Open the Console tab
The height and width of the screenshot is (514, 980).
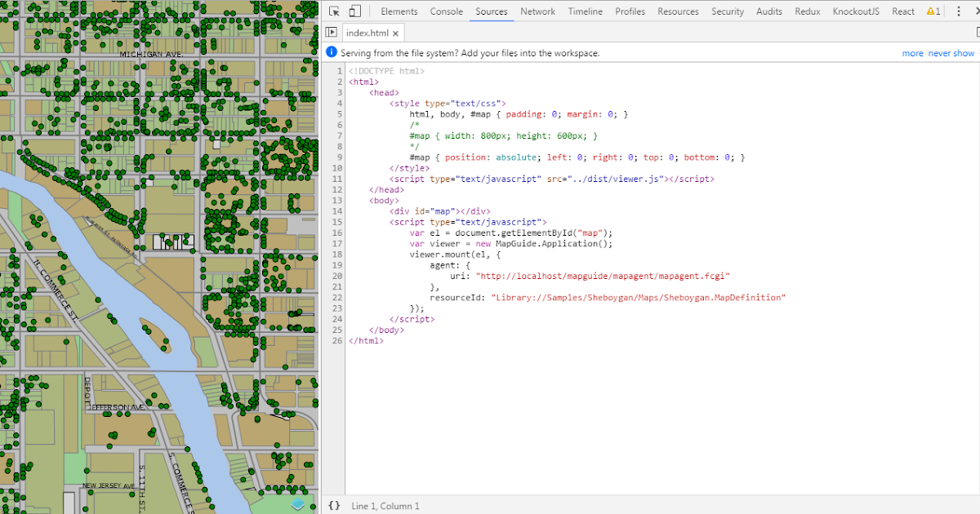[446, 11]
